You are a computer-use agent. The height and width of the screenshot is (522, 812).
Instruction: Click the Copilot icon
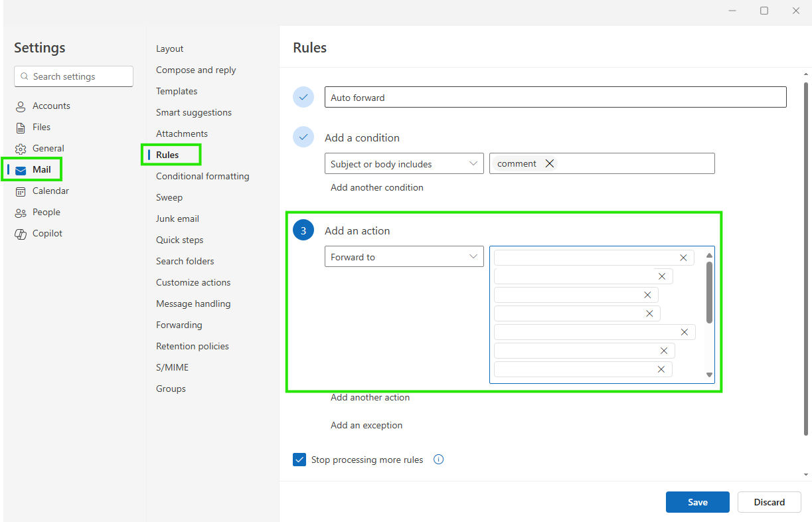[21, 234]
